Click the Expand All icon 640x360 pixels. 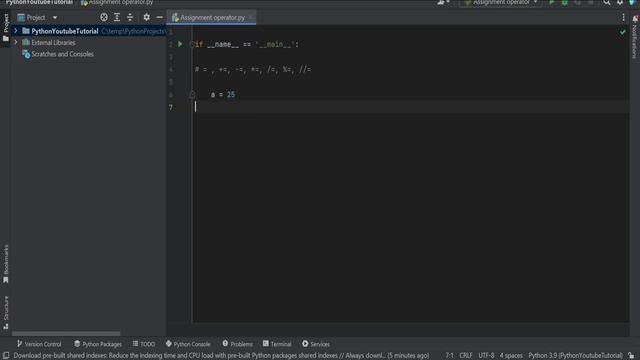click(117, 17)
